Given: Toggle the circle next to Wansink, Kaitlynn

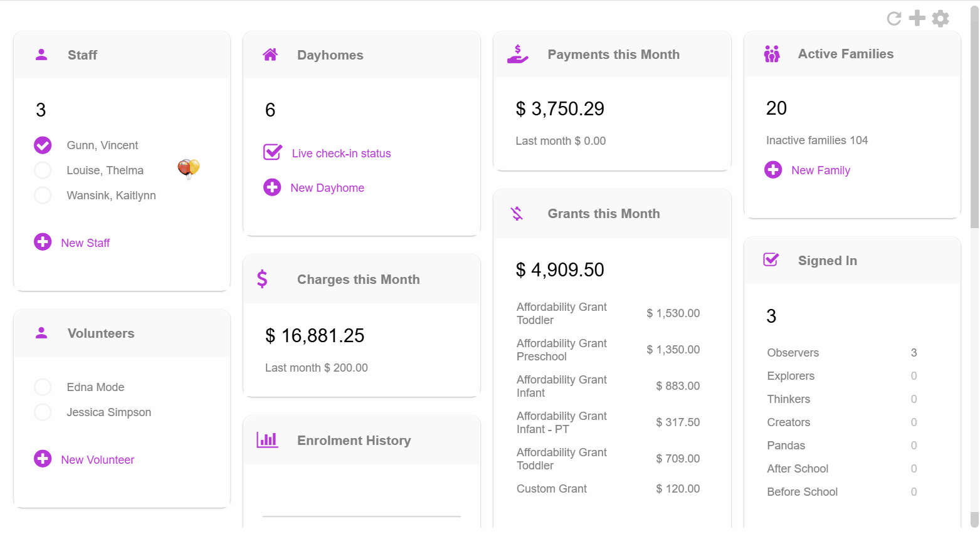Looking at the screenshot, I should 43,196.
